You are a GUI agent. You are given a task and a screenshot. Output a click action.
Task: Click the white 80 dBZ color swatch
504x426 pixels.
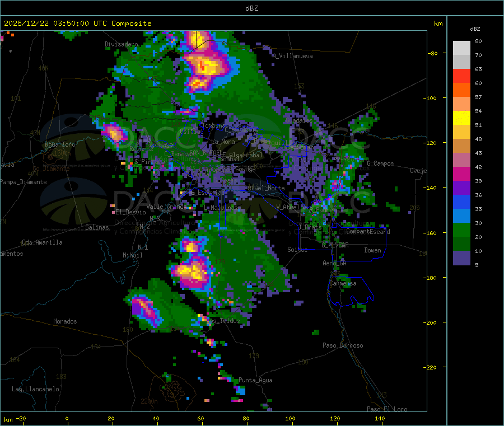(x=461, y=48)
